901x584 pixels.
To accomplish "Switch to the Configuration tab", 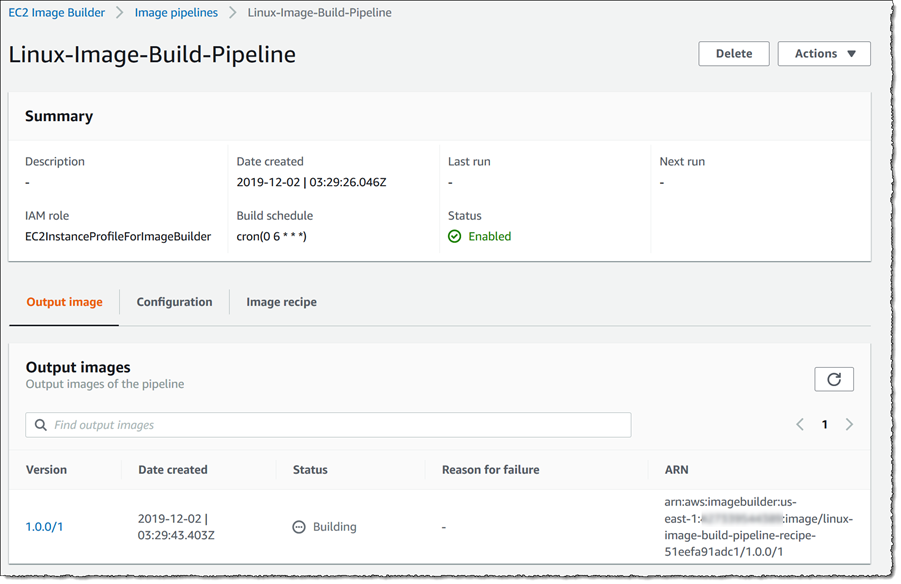I will pyautogui.click(x=174, y=302).
